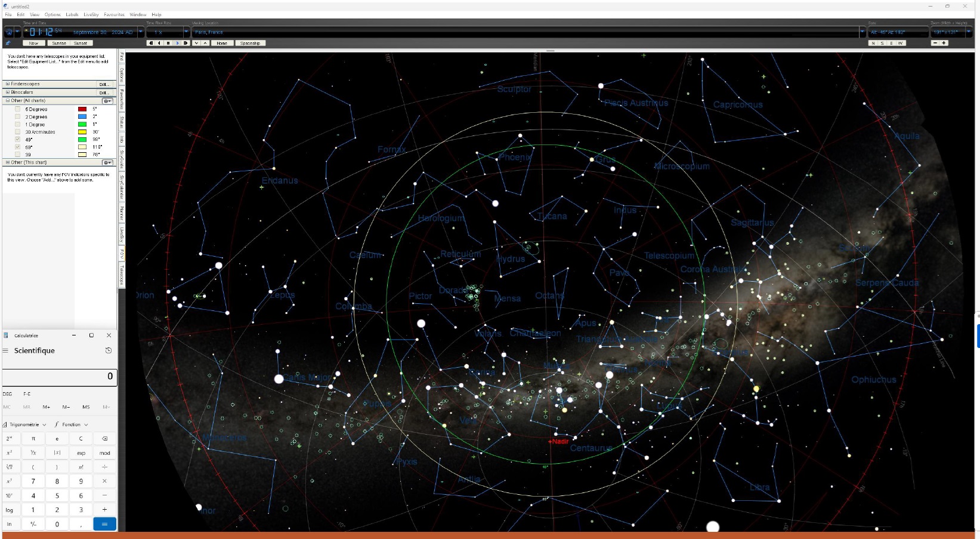Open the Time and Date dropdown arrow
Screen dimensions: 980x539
[x=141, y=32]
